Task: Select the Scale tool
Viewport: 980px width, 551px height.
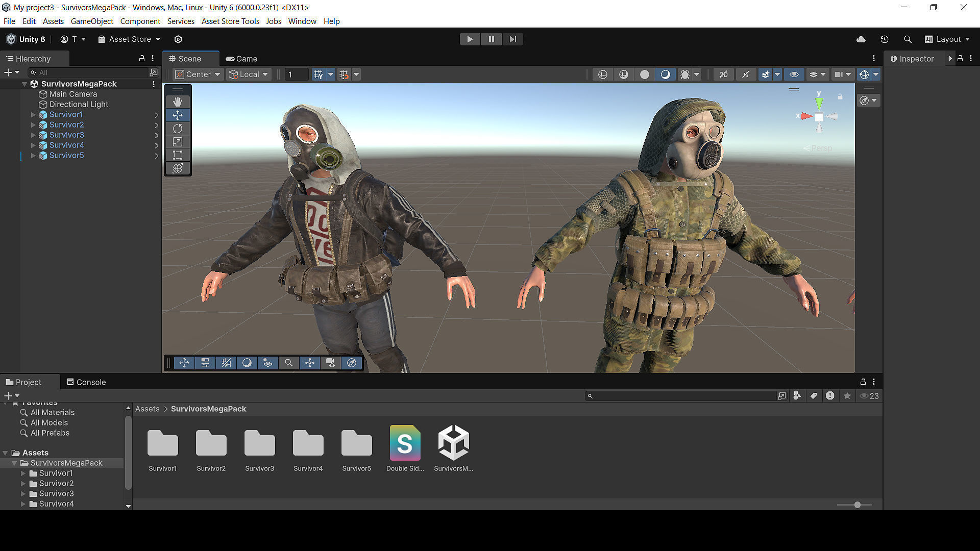Action: [178, 142]
